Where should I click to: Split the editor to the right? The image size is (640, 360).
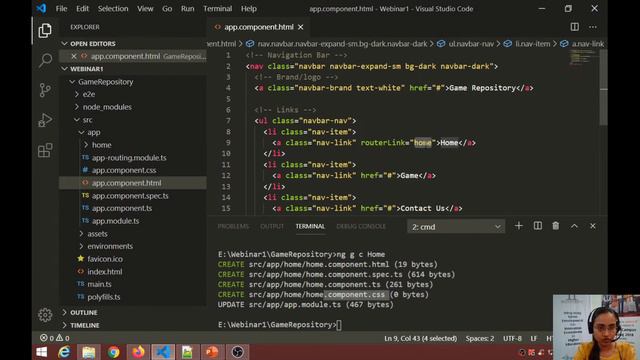tap(574, 27)
